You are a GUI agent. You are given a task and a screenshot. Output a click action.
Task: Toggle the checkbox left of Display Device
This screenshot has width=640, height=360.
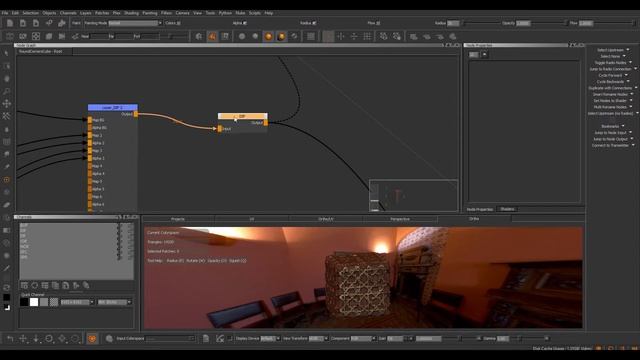click(230, 338)
